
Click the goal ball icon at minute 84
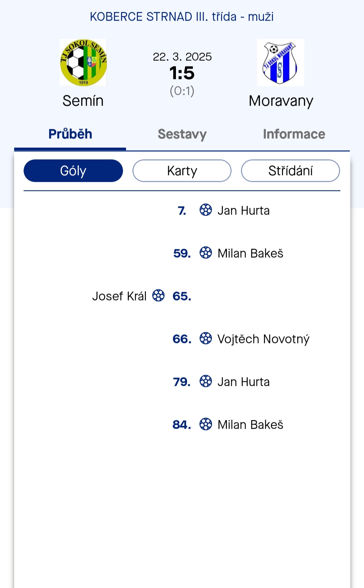coord(206,424)
